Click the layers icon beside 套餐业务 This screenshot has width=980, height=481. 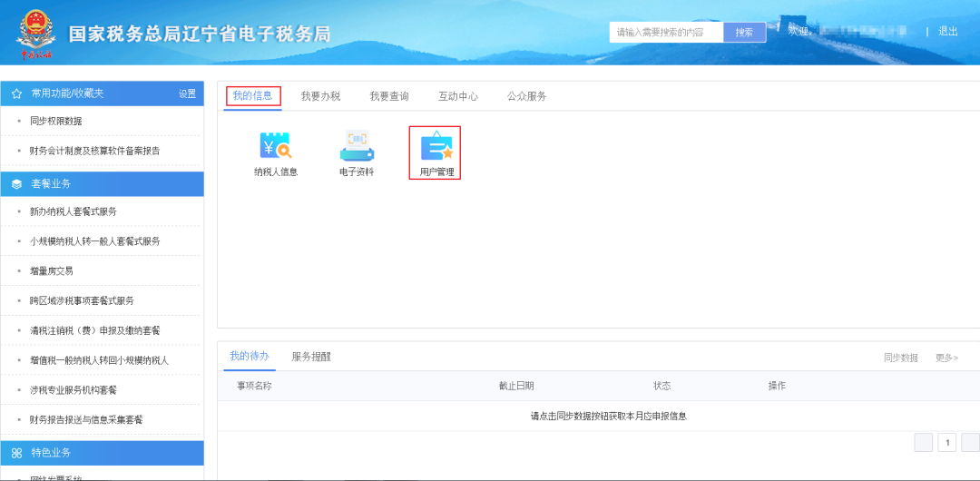17,184
